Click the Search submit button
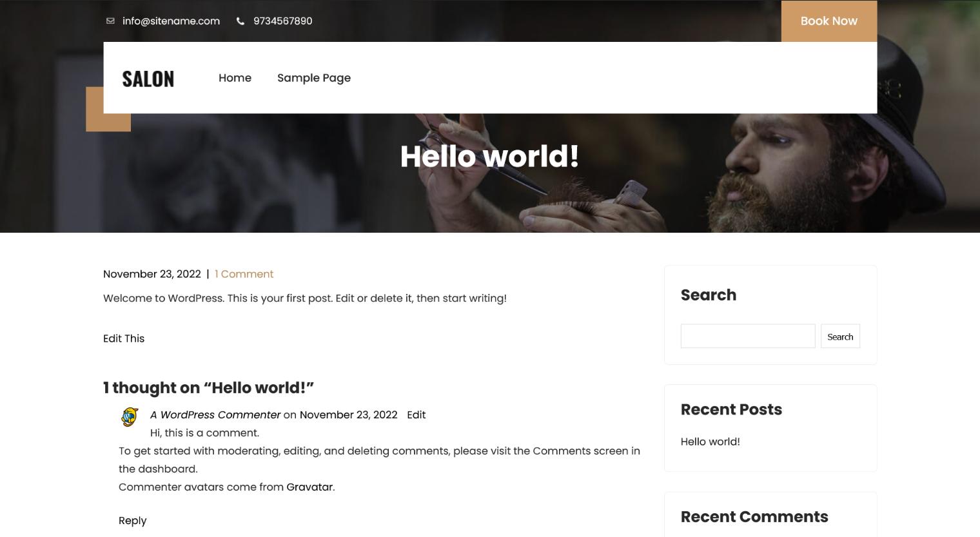This screenshot has width=980, height=537. (x=840, y=337)
